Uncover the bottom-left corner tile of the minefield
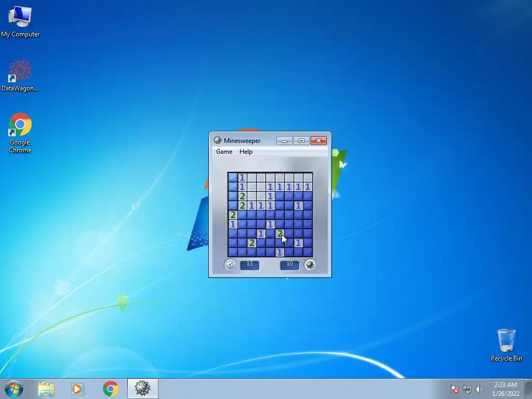Screen dimensions: 532x399 (x=233, y=252)
